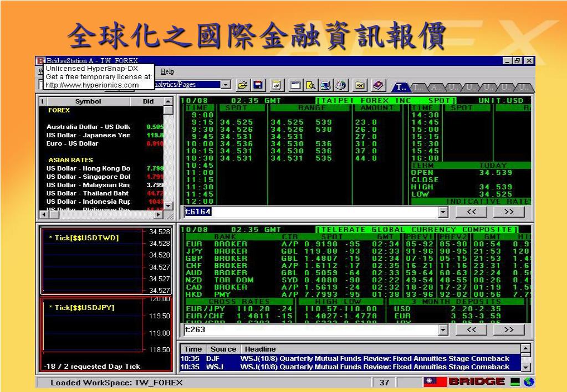The width and height of the screenshot is (567, 392).
Task: Select 'US Dollar - Indonesia Rup' row
Action: (101, 202)
